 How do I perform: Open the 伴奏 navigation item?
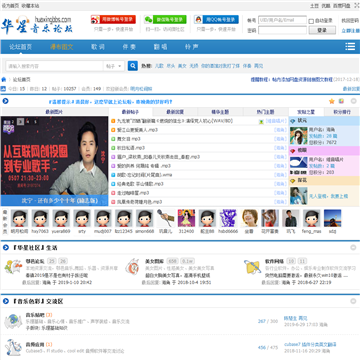point(129,47)
